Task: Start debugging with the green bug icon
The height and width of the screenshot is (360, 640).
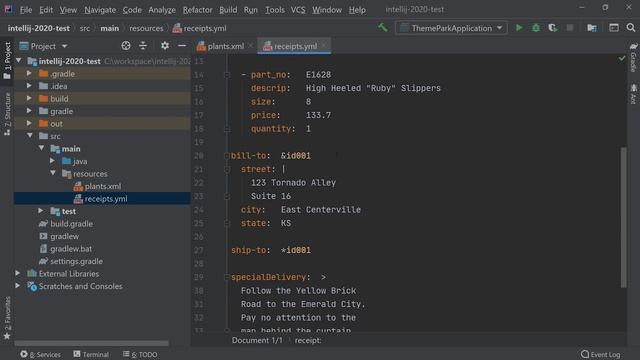Action: pyautogui.click(x=536, y=28)
